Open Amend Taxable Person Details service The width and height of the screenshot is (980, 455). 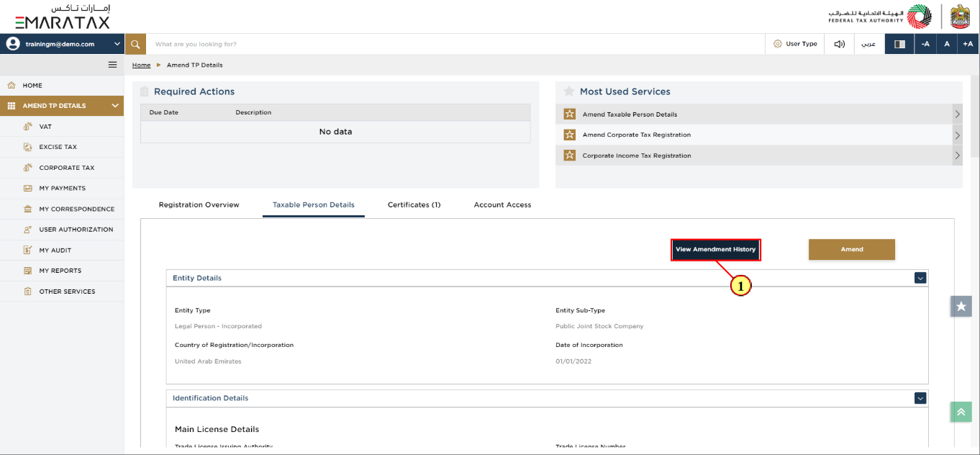[630, 114]
